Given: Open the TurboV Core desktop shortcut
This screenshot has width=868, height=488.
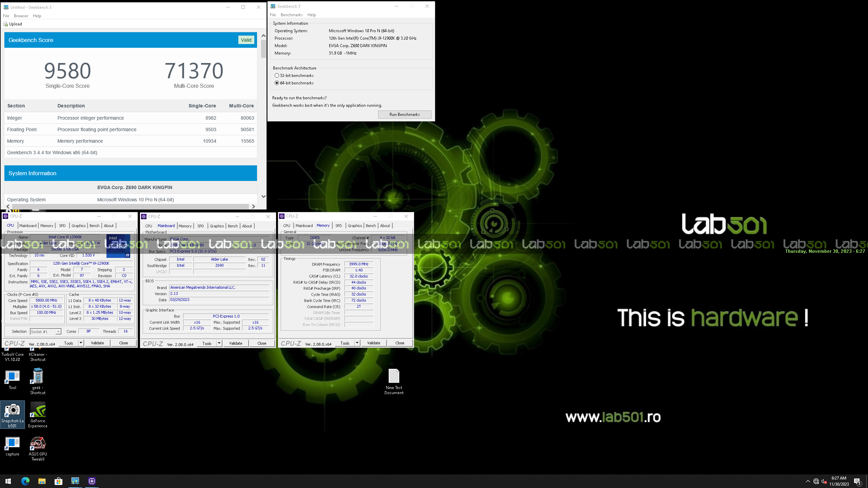Looking at the screenshot, I should pyautogui.click(x=13, y=354).
